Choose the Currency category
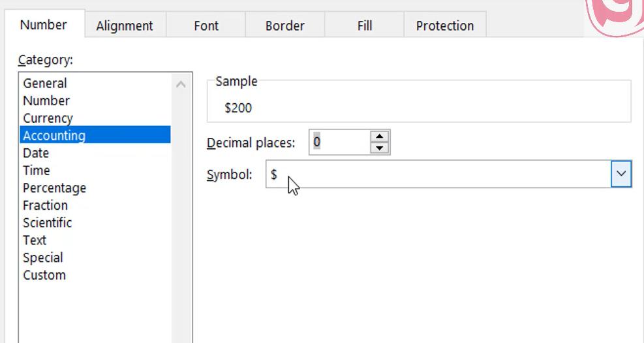 tap(48, 118)
